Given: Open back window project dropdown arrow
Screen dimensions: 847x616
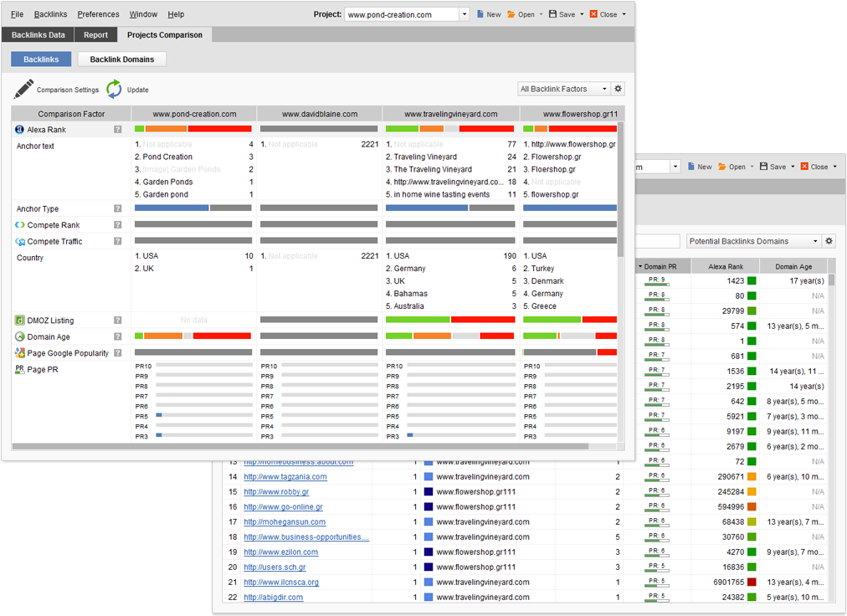Looking at the screenshot, I should pos(675,167).
